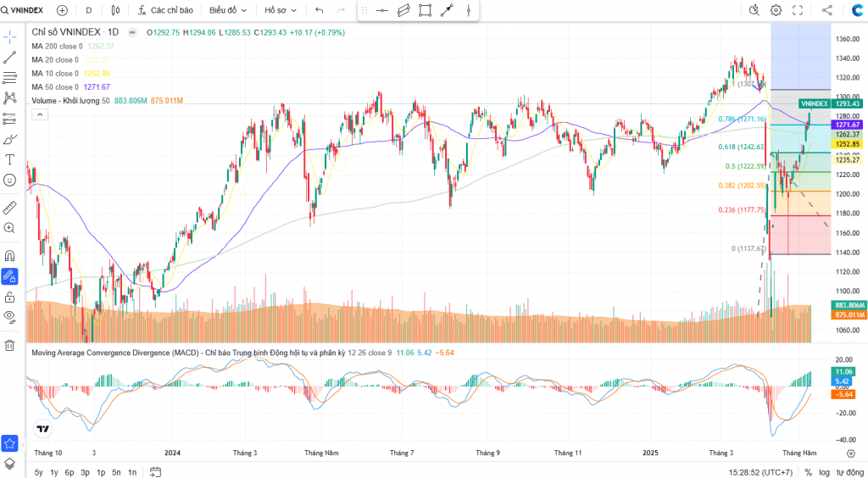Select the zoom in tool
The image size is (868, 478).
point(9,228)
